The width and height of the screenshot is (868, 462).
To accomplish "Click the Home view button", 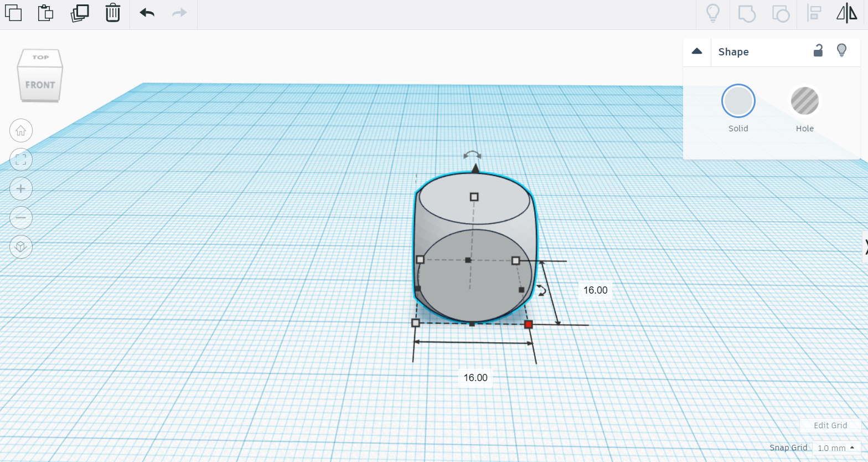I will pos(21,131).
